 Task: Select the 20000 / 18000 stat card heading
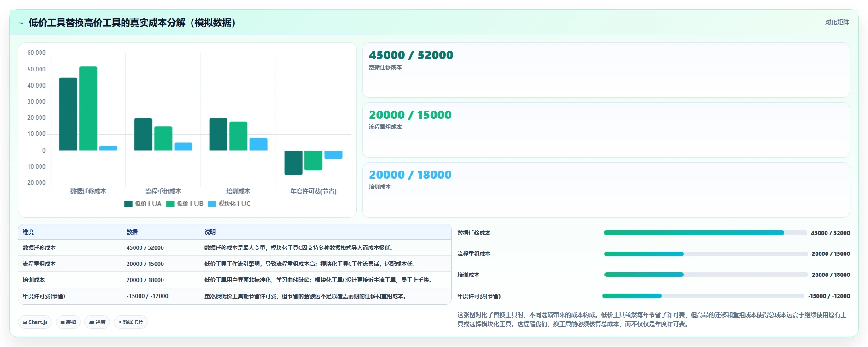pos(410,175)
